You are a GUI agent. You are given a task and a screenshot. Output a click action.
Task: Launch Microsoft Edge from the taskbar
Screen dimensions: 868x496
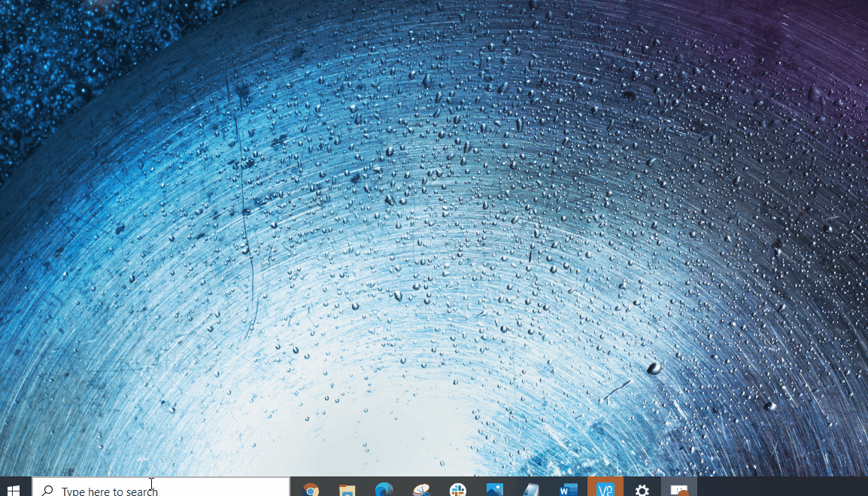pyautogui.click(x=384, y=488)
